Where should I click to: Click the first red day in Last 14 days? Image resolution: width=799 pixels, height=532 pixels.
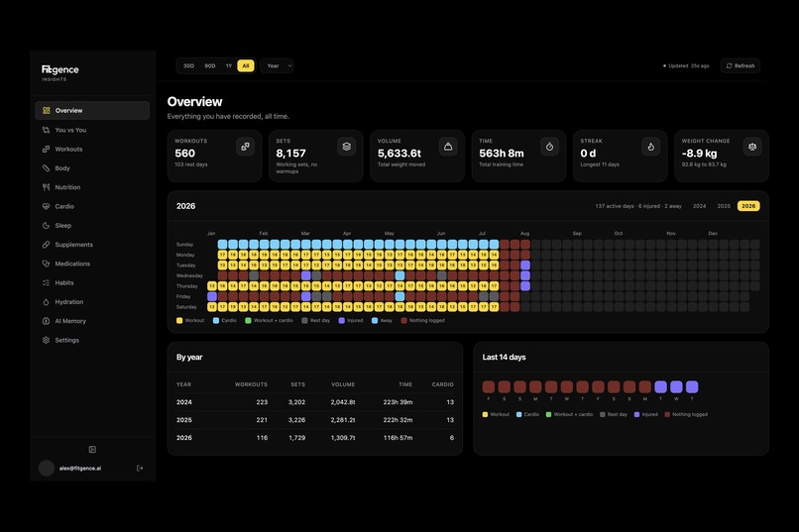click(x=489, y=387)
